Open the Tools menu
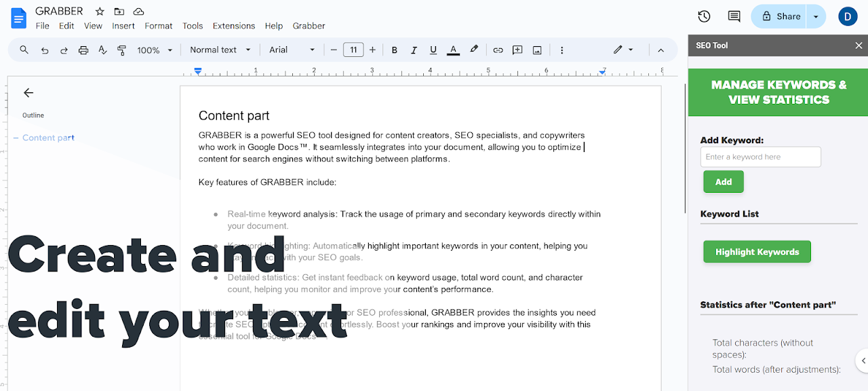This screenshot has width=868, height=391. tap(193, 26)
